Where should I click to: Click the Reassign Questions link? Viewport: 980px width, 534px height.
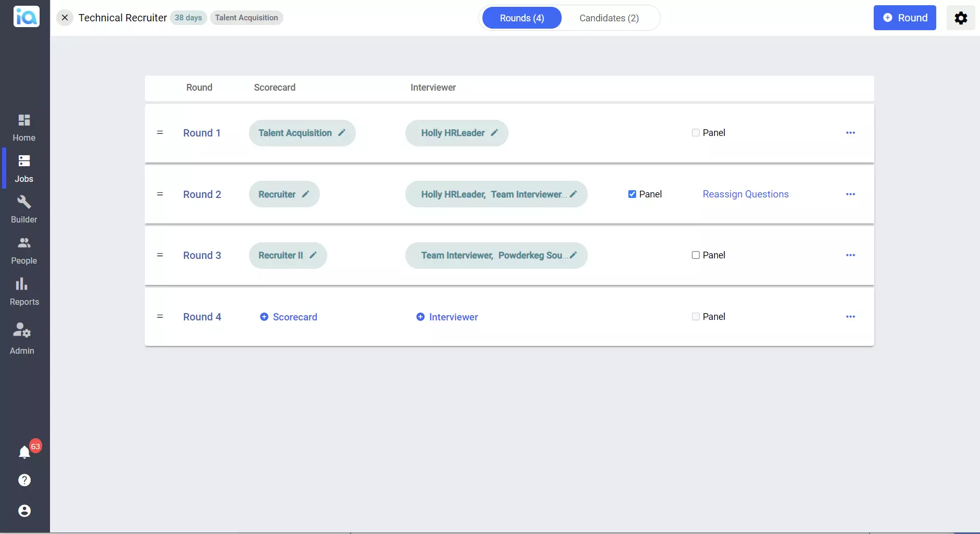pyautogui.click(x=745, y=194)
